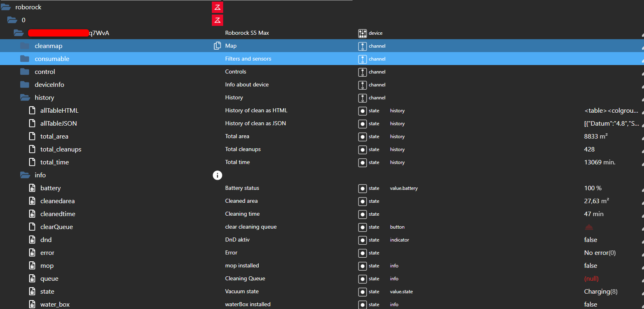Click the 428 total cleanups value
The height and width of the screenshot is (309, 644).
click(x=589, y=149)
